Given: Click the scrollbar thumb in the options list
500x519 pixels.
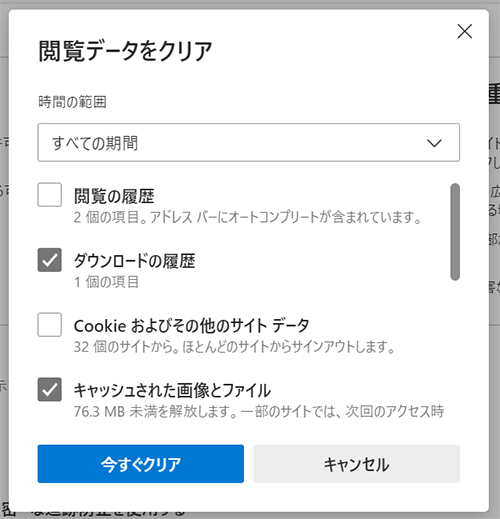Looking at the screenshot, I should click(x=455, y=232).
